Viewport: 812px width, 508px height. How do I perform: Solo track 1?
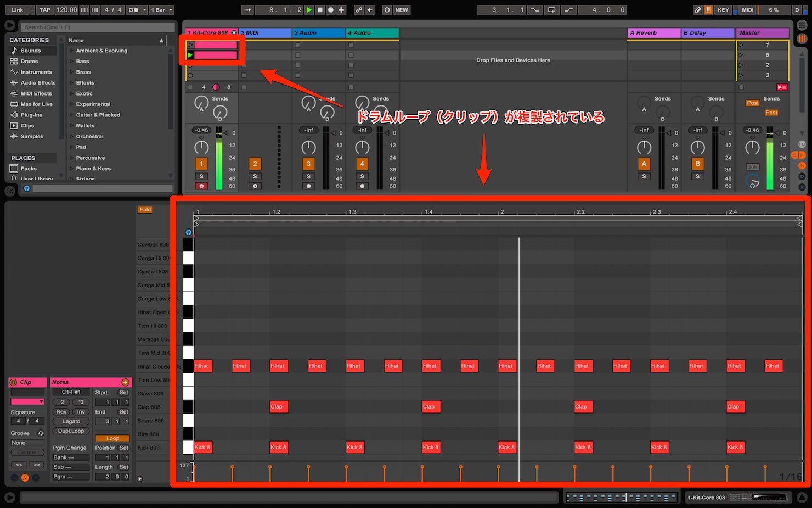point(201,176)
